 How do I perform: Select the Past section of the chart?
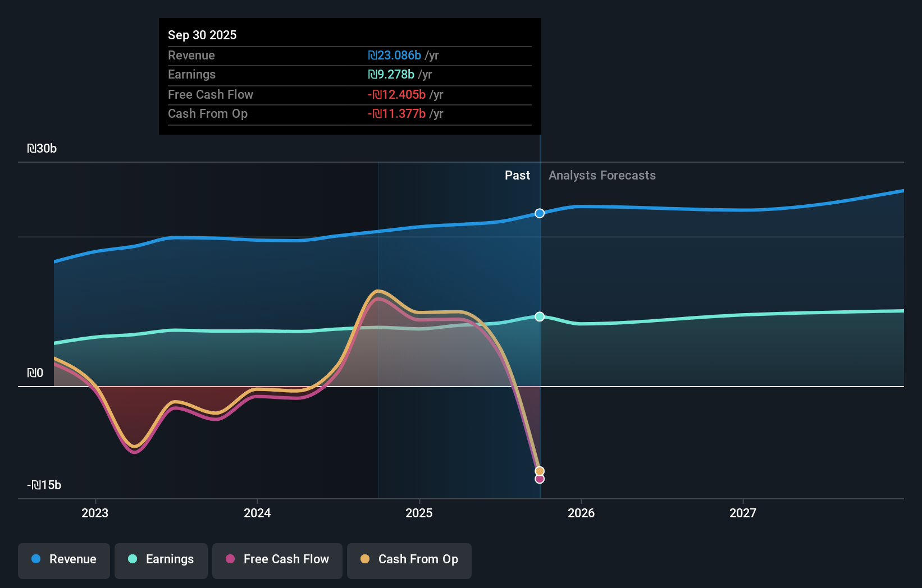click(x=517, y=175)
